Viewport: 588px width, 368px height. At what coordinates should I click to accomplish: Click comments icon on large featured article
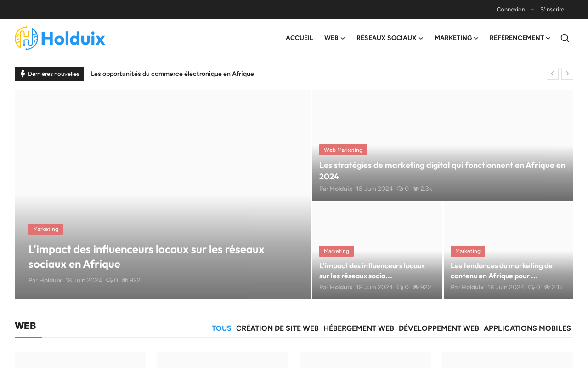[x=109, y=280]
